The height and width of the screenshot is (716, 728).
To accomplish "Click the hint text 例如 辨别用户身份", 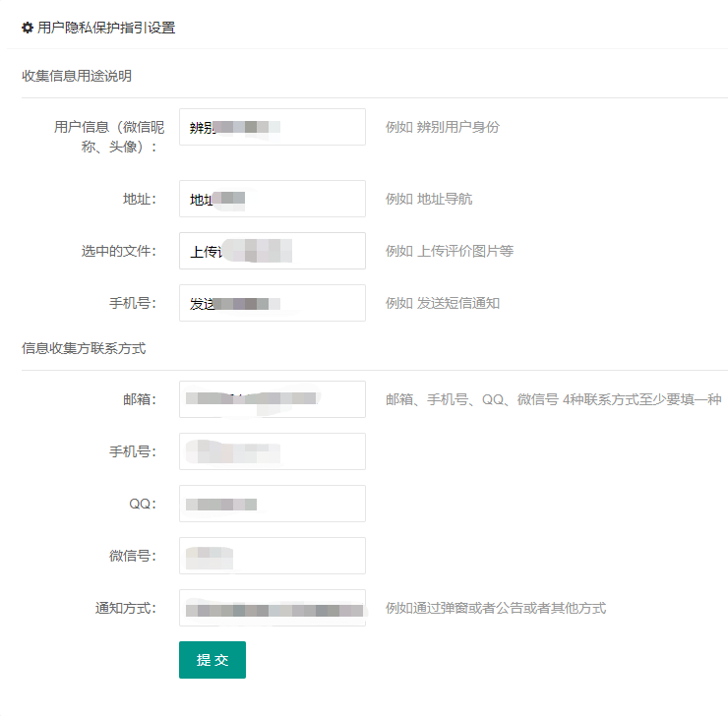I will (x=443, y=127).
